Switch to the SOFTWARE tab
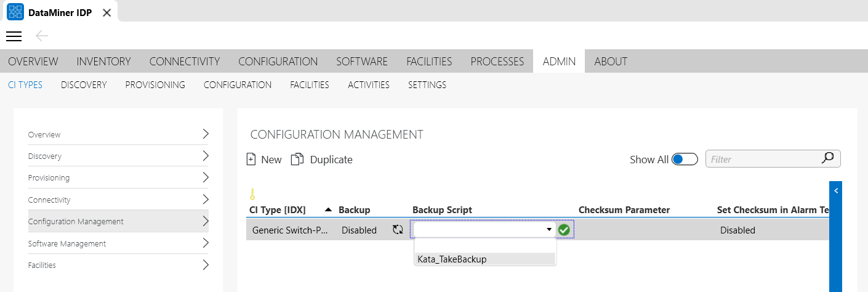 pos(362,61)
